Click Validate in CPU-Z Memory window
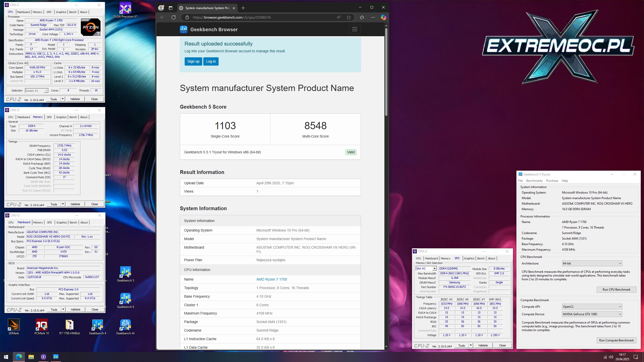 (75, 204)
